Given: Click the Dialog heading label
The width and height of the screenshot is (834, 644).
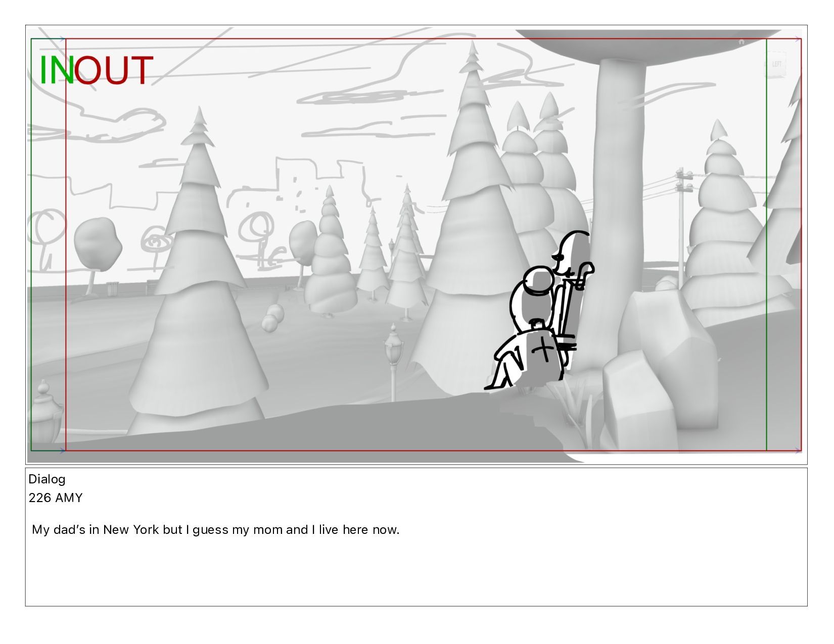Looking at the screenshot, I should 47,479.
